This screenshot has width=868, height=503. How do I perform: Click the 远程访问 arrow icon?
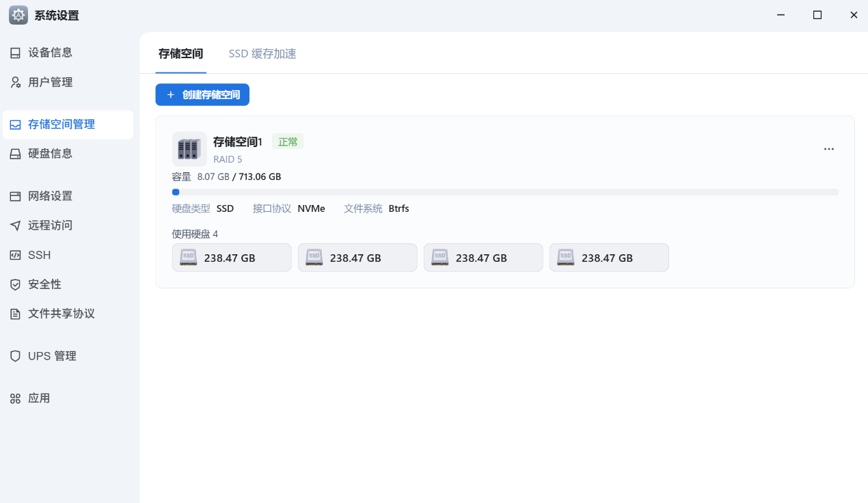[15, 226]
